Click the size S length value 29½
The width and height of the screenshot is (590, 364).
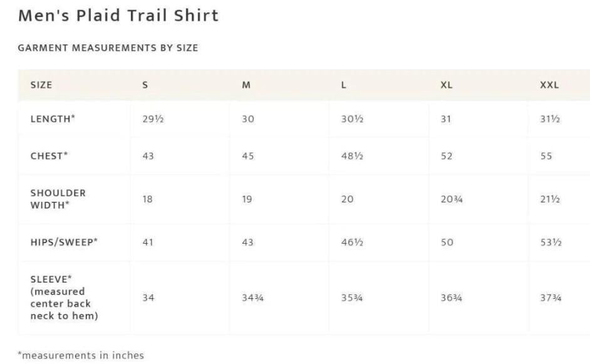pyautogui.click(x=153, y=119)
